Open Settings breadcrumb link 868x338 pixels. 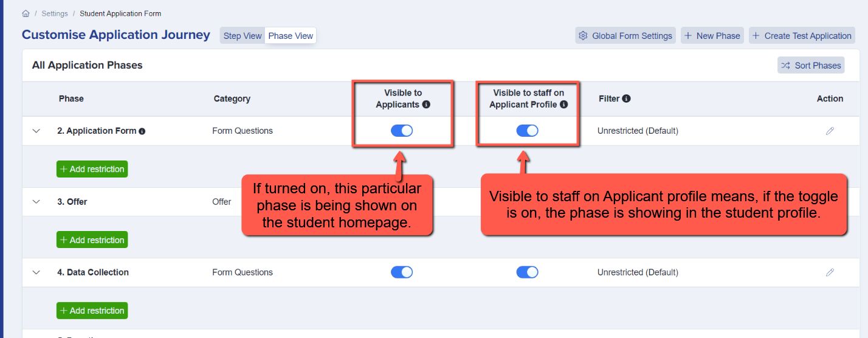point(55,13)
